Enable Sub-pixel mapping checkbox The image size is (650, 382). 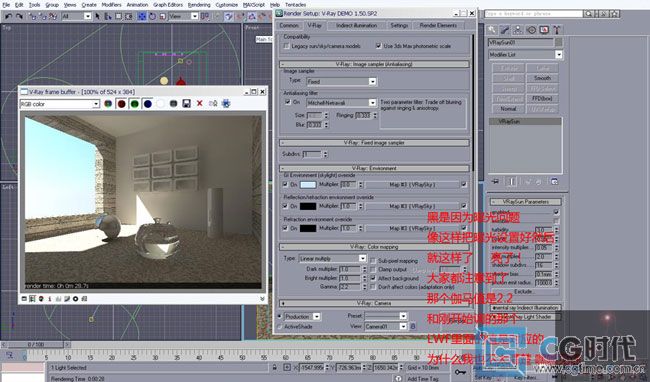pyautogui.click(x=373, y=261)
